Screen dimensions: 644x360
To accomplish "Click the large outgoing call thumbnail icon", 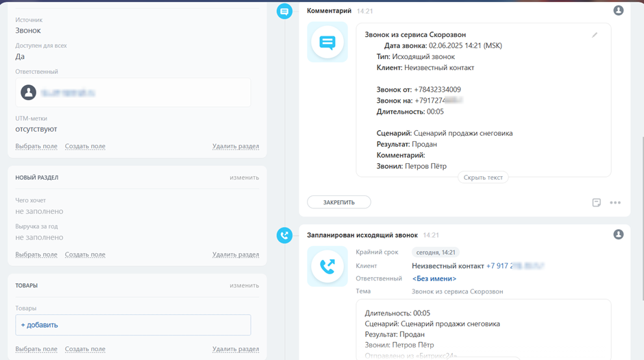I will tap(327, 266).
